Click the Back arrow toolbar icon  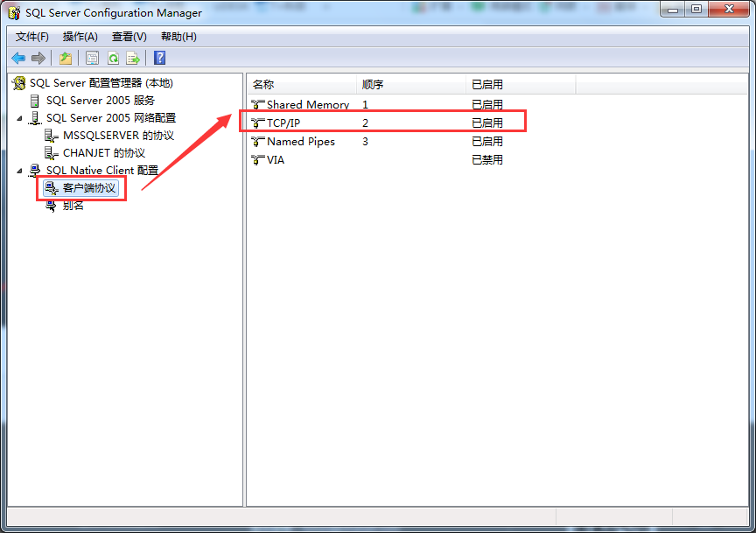pos(18,59)
